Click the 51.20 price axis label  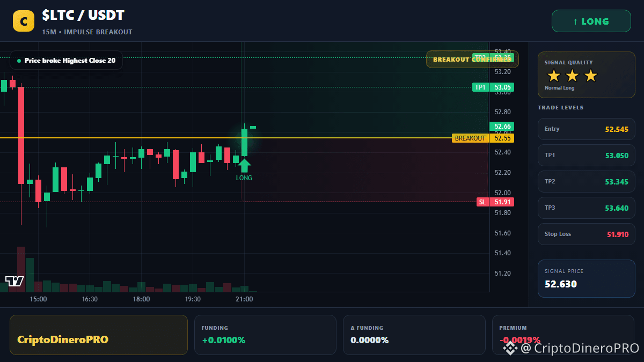coord(502,274)
